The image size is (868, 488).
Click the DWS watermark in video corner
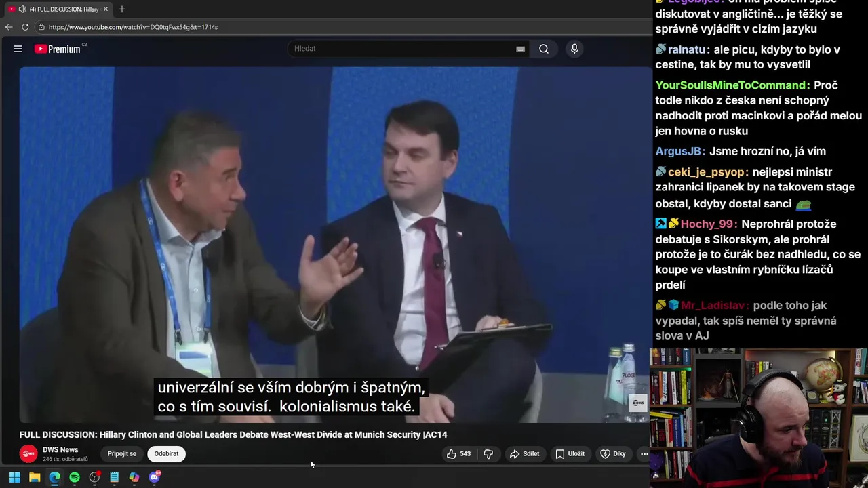point(638,403)
